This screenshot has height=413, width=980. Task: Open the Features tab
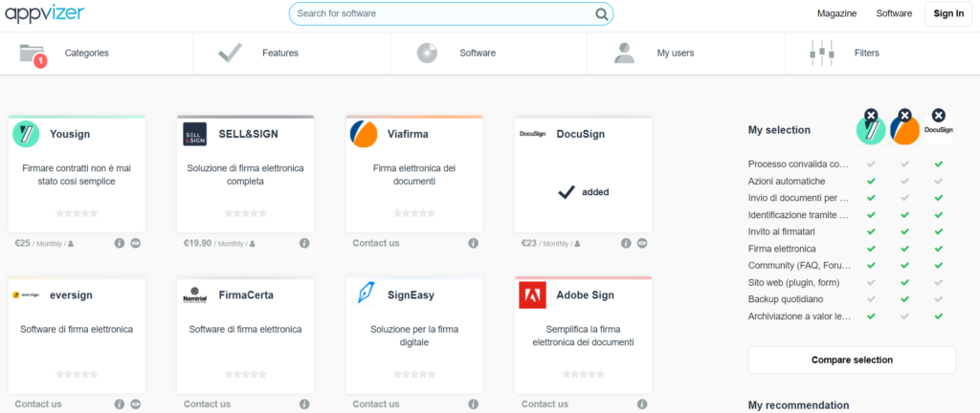(x=291, y=53)
